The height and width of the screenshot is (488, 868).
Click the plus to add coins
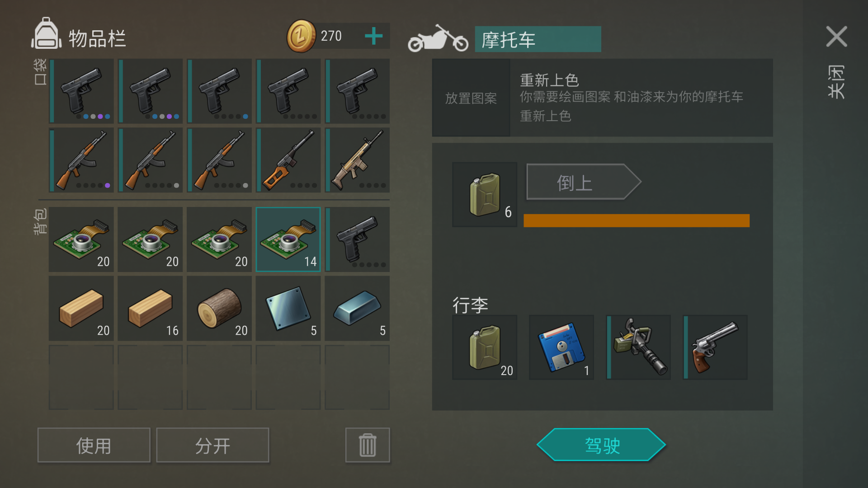pyautogui.click(x=373, y=36)
